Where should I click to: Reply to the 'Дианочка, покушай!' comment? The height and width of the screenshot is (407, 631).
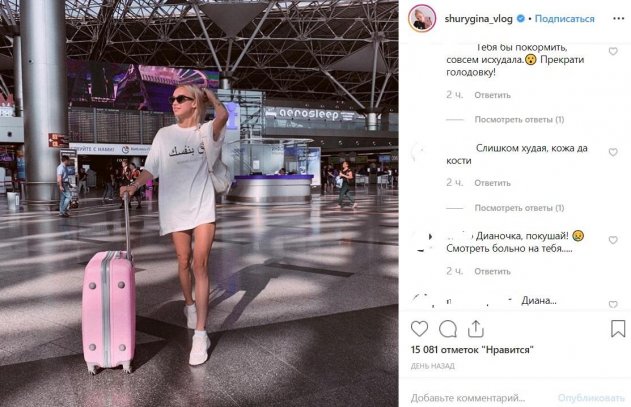tap(492, 271)
